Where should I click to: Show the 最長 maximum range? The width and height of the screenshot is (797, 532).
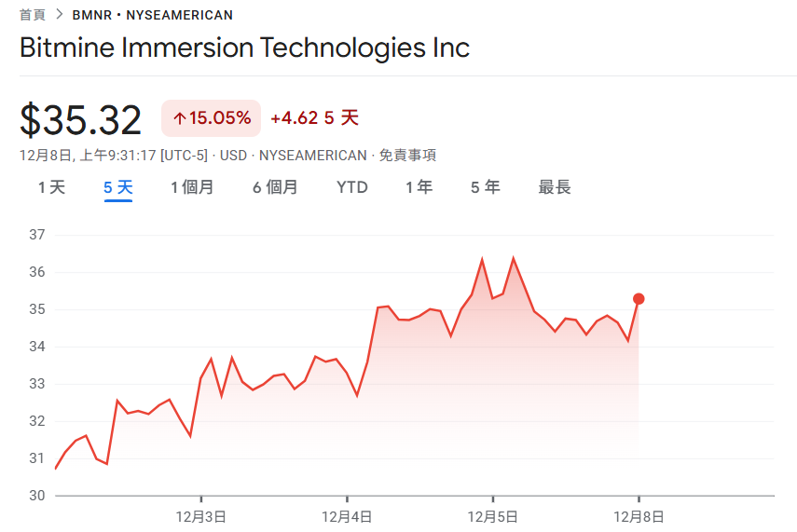[x=555, y=187]
